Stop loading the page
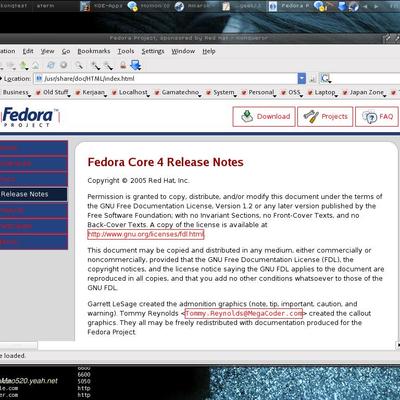 [64, 65]
